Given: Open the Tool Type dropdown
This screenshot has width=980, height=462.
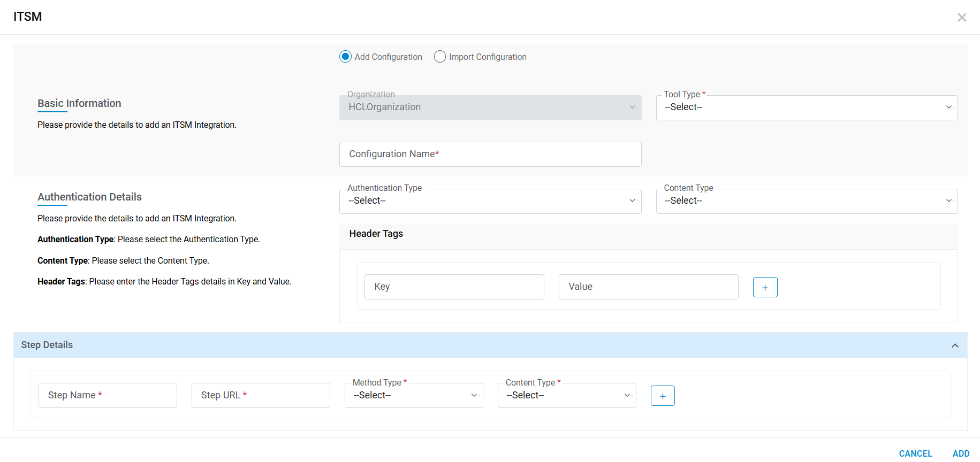Looking at the screenshot, I should 807,107.
